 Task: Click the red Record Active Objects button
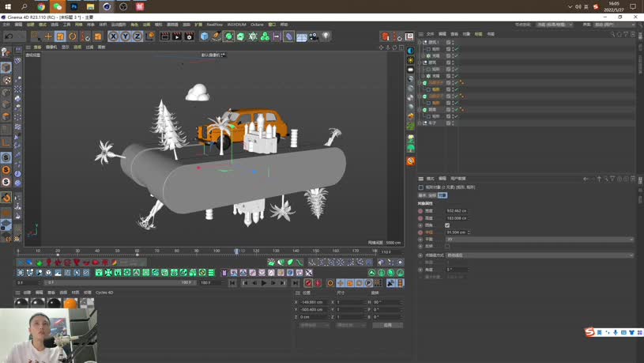[308, 283]
